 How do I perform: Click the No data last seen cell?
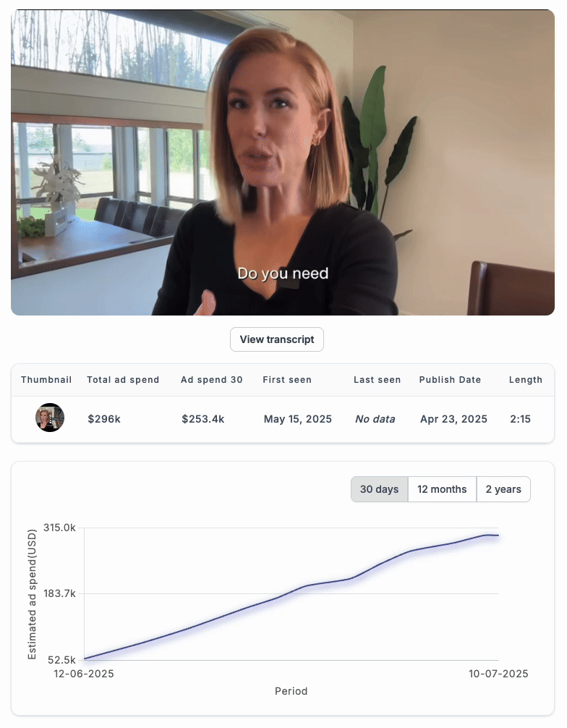(x=375, y=419)
